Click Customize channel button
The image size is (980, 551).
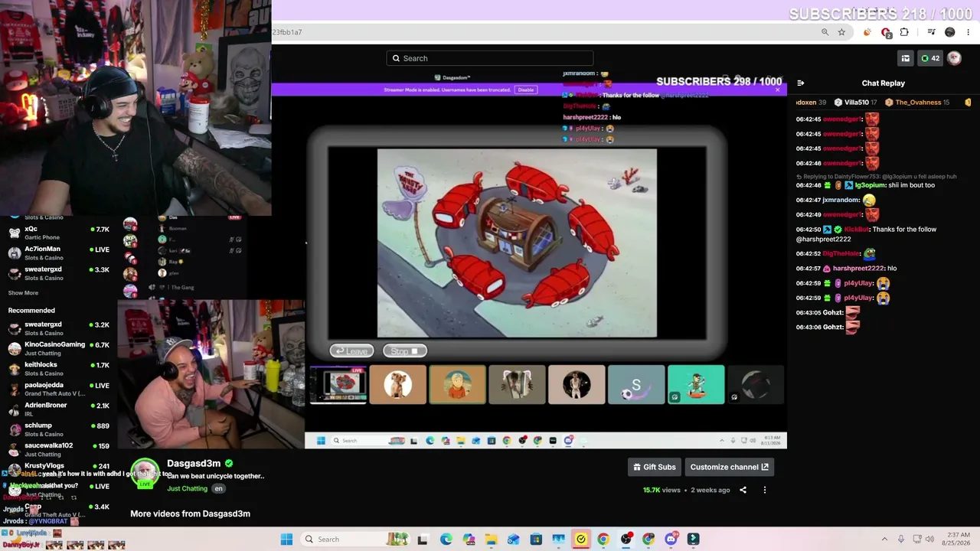[x=729, y=467]
